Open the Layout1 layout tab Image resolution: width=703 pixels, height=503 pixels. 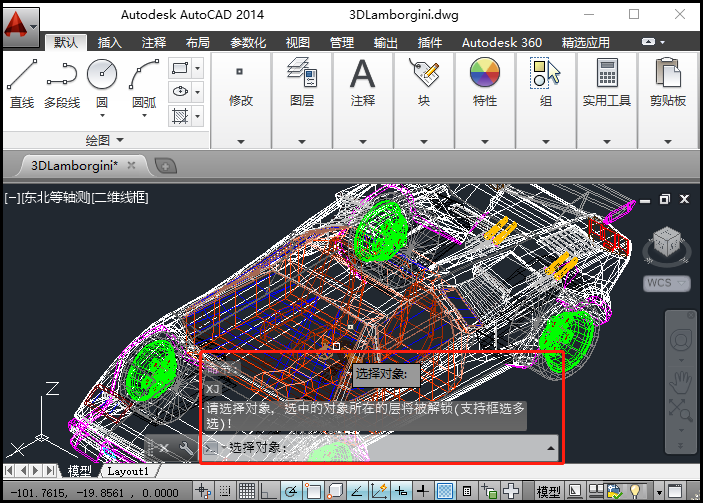click(128, 471)
